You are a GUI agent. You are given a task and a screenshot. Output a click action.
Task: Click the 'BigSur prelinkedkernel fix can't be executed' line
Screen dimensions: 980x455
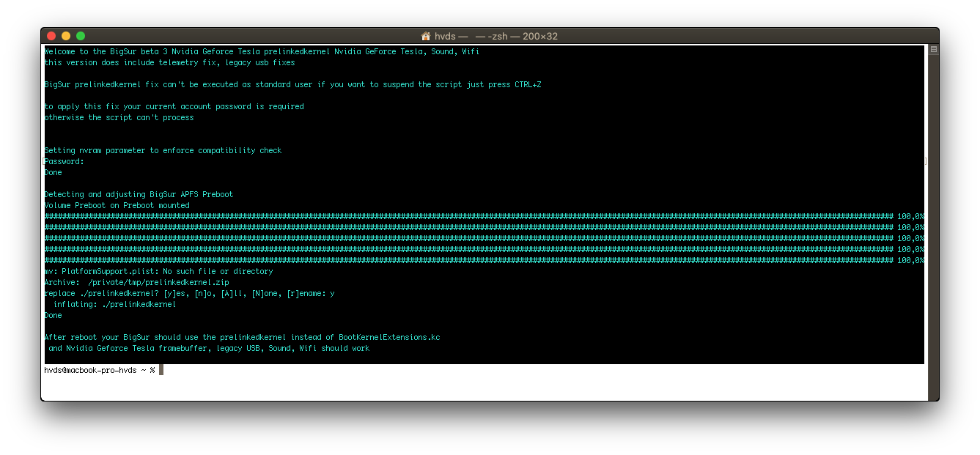click(292, 84)
